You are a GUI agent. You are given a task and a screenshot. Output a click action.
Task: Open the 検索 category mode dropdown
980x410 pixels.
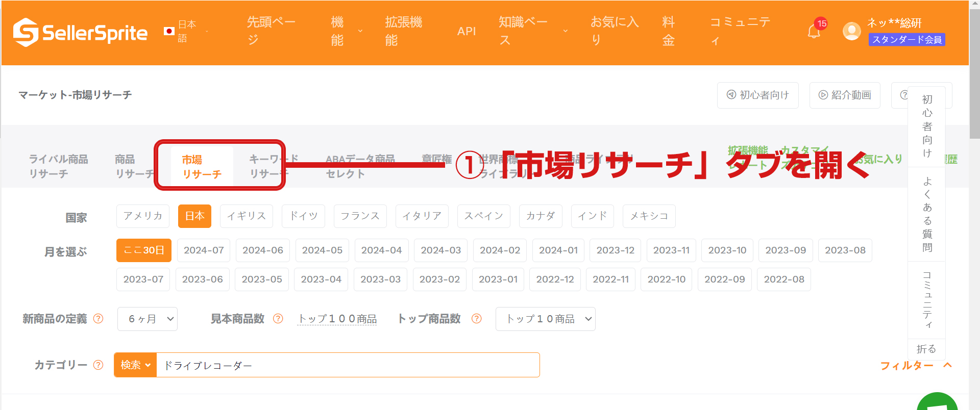(135, 365)
